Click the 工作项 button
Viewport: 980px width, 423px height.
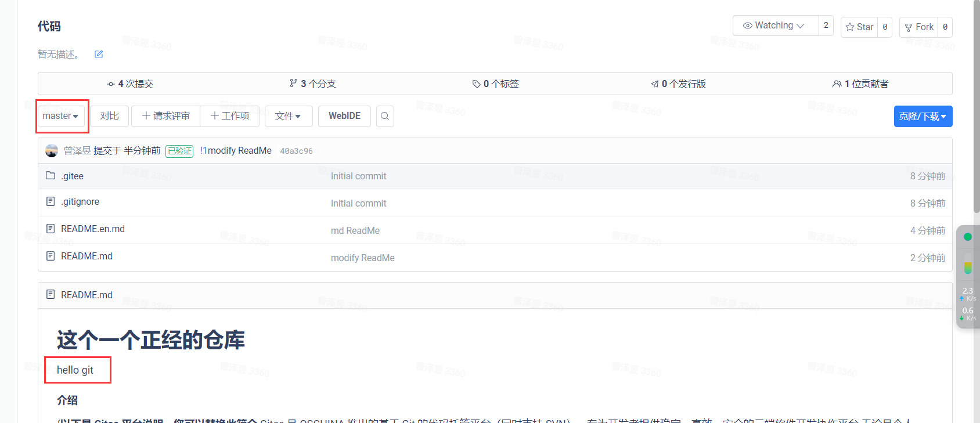pos(230,116)
